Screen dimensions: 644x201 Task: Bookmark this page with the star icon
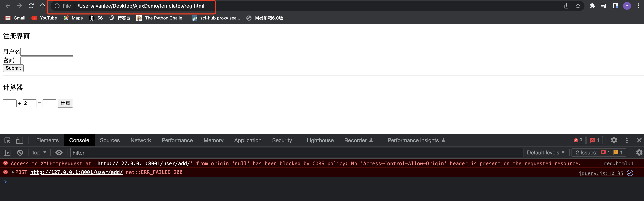tap(578, 6)
